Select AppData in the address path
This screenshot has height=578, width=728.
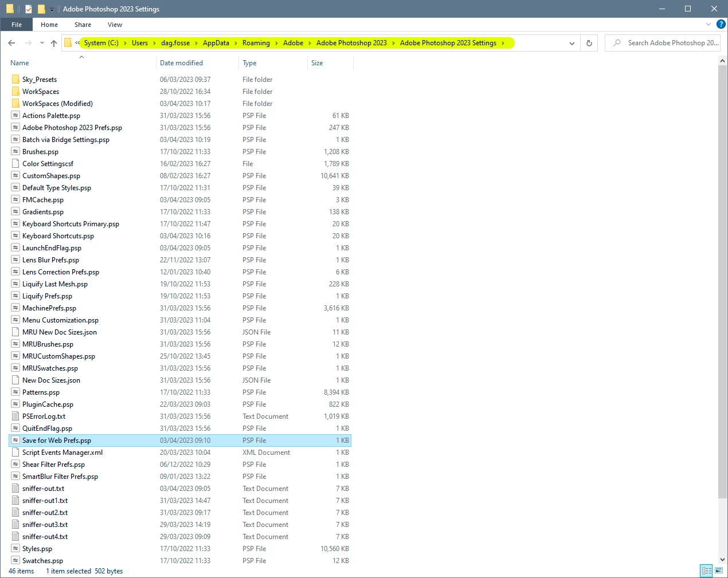[216, 43]
